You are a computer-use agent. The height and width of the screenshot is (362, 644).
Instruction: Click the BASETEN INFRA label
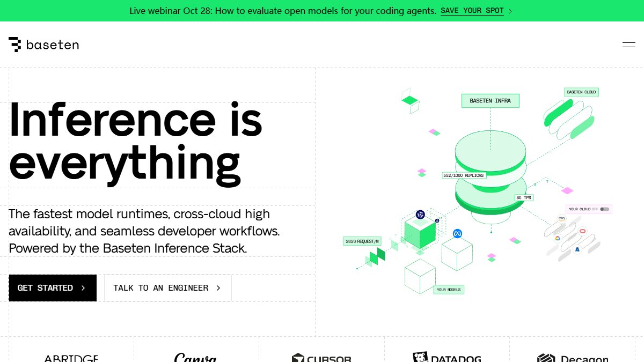(x=491, y=101)
